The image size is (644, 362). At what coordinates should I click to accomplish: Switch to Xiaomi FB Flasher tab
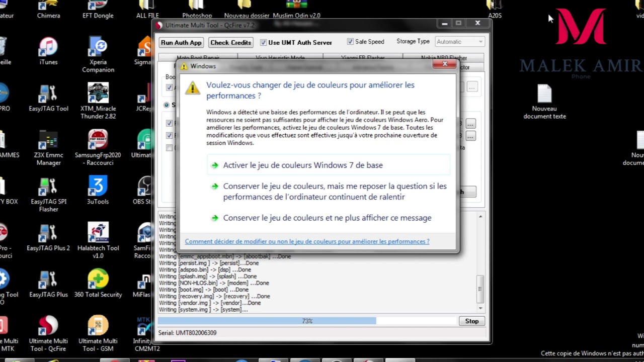[x=363, y=58]
